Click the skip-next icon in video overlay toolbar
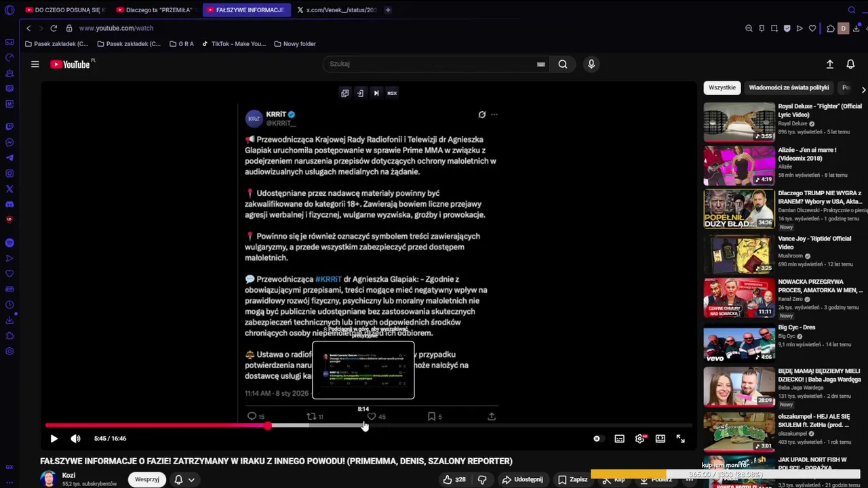868x488 pixels. coord(376,93)
